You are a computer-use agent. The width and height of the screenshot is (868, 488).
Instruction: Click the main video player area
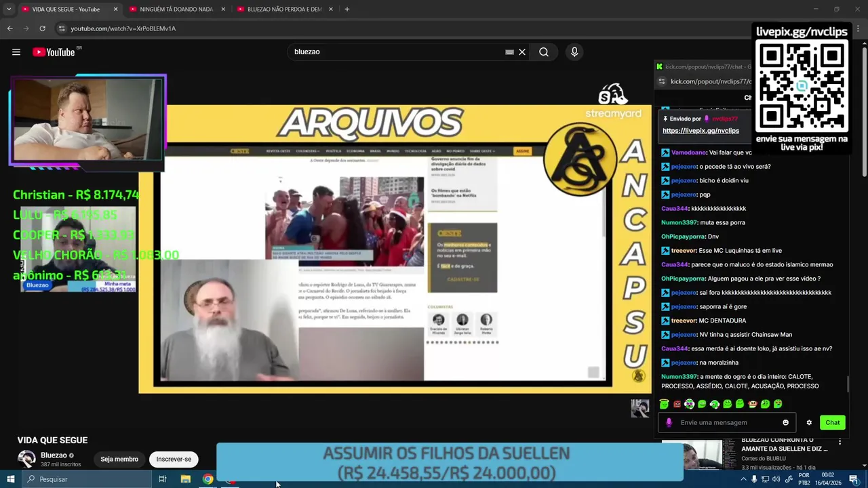coord(395,248)
